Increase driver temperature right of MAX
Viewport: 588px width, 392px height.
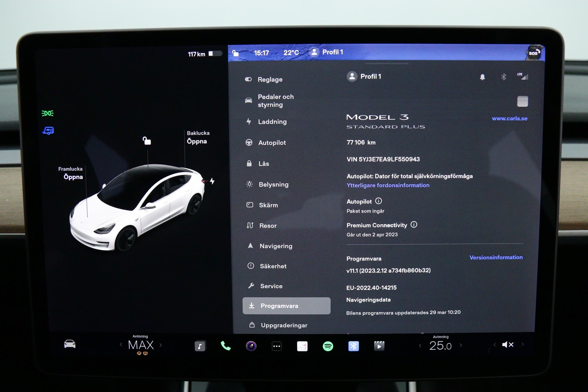coord(160,345)
